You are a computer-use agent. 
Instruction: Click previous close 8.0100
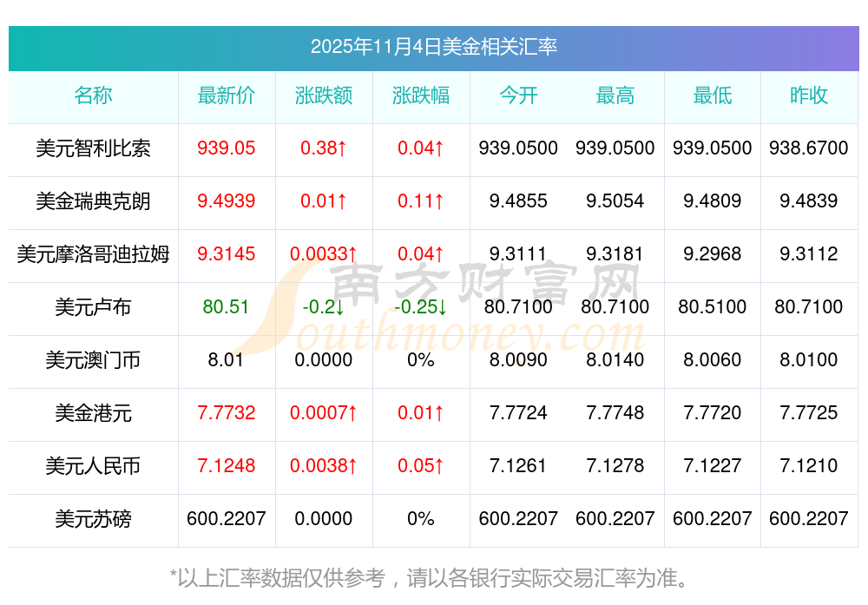tap(809, 360)
